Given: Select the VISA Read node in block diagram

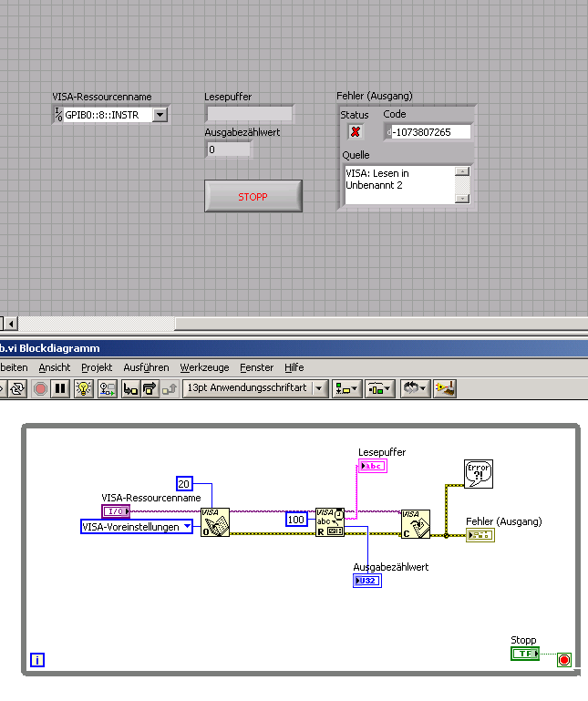Looking at the screenshot, I should [329, 522].
